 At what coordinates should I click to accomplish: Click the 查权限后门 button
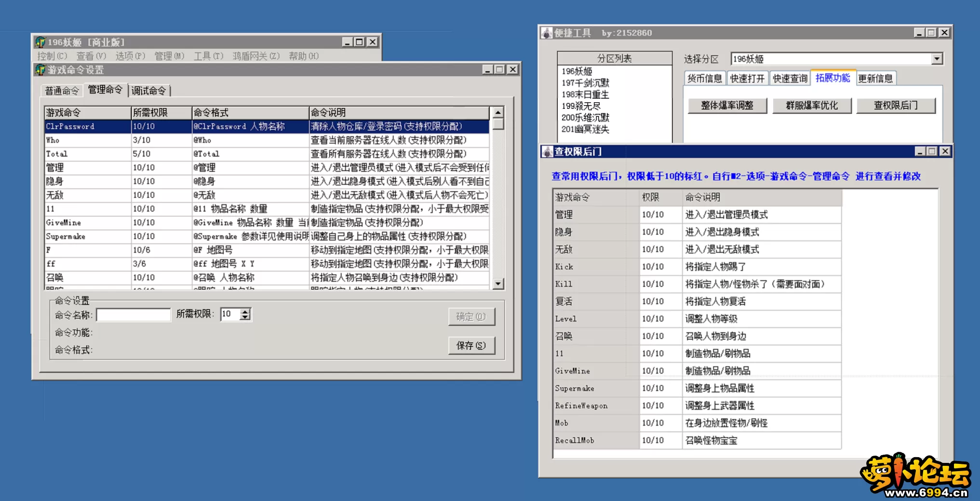896,106
